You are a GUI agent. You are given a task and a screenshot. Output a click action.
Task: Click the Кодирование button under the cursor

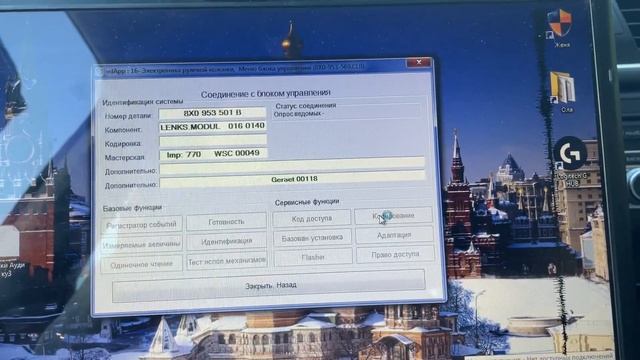point(394,216)
